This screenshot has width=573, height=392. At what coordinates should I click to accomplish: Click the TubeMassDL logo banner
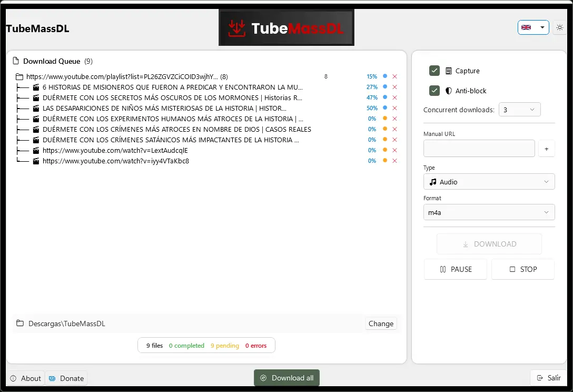point(286,27)
